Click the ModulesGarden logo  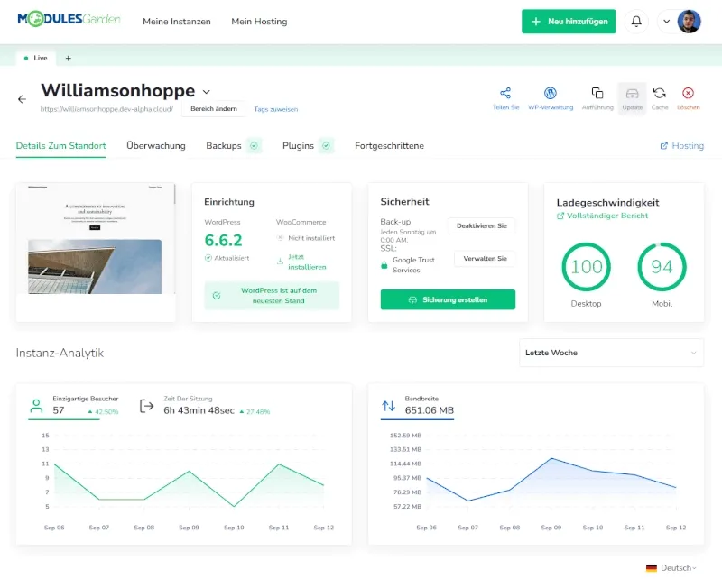point(69,19)
